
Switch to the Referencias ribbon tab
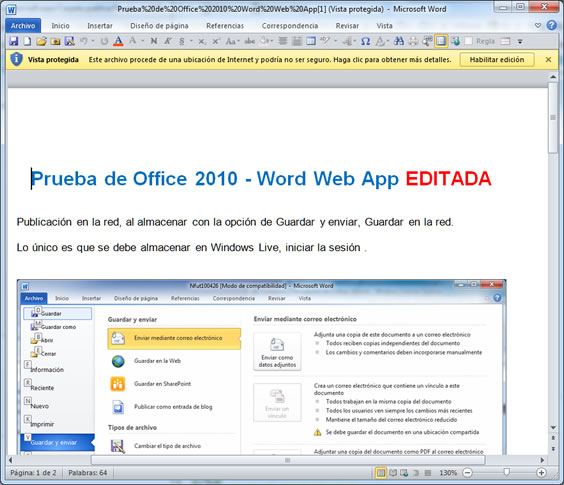[x=225, y=26]
